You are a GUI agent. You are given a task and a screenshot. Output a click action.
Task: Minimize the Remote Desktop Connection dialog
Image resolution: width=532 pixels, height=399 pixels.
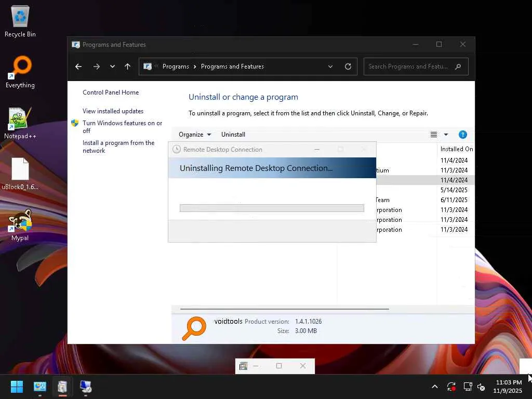[317, 149]
